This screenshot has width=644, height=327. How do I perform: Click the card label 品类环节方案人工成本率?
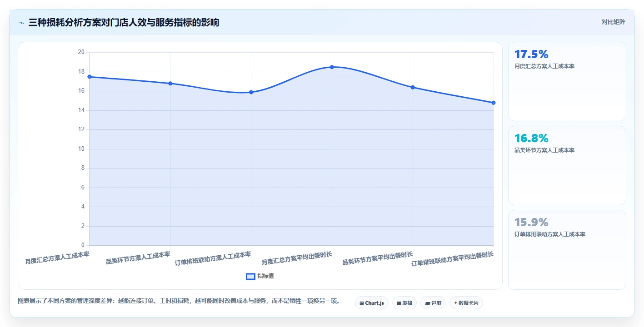coord(544,150)
